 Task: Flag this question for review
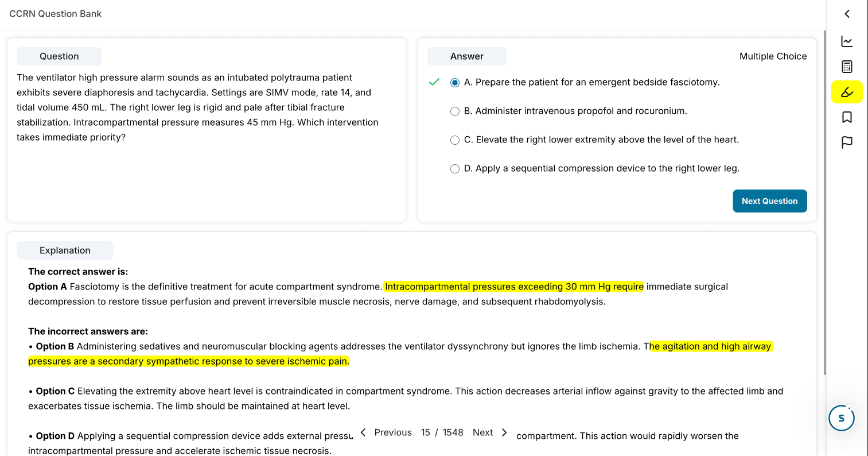tap(847, 142)
